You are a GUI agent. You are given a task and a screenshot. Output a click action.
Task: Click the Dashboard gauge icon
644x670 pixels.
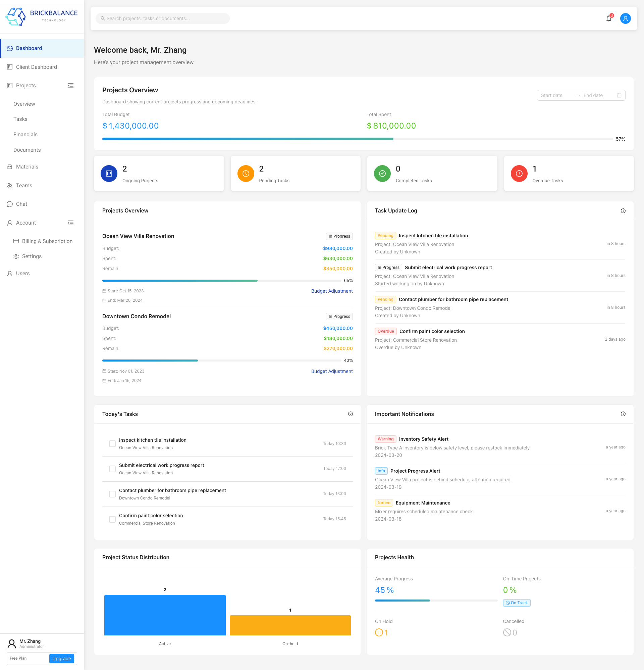(x=10, y=49)
